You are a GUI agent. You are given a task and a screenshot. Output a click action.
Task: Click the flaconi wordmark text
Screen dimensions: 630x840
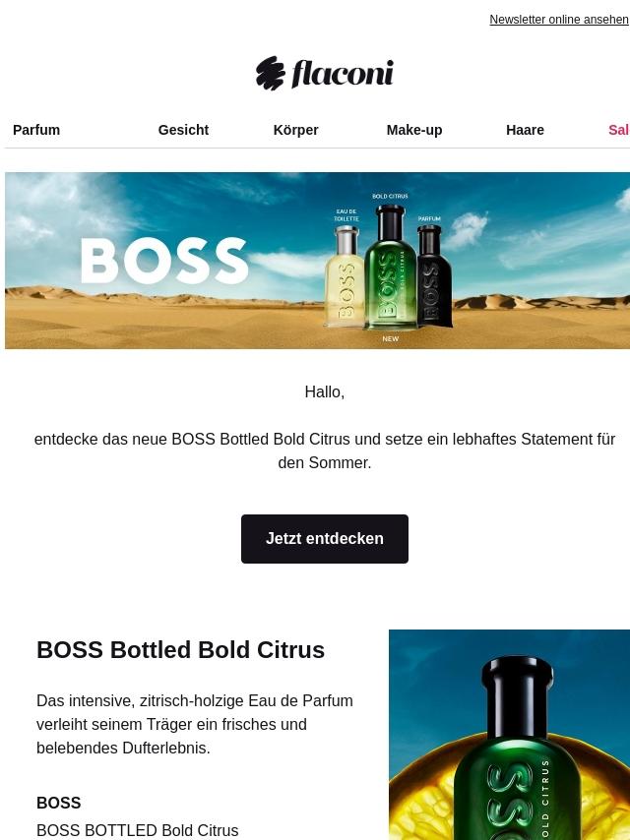(x=343, y=74)
